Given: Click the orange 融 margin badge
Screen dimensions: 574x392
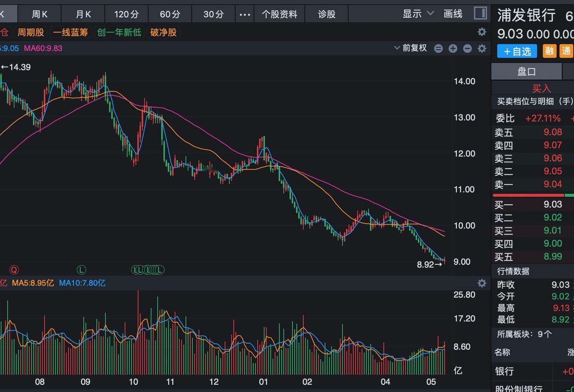Looking at the screenshot, I should pyautogui.click(x=549, y=51).
